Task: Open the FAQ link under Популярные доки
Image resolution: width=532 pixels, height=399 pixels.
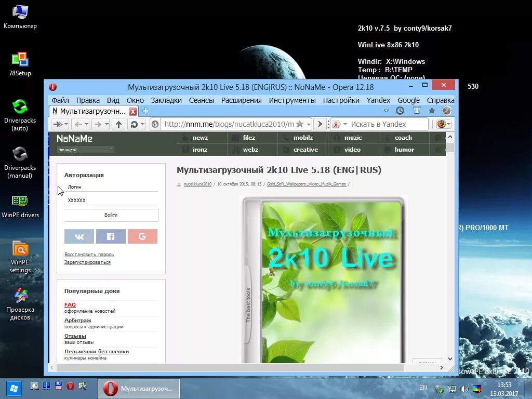Action: [x=70, y=304]
